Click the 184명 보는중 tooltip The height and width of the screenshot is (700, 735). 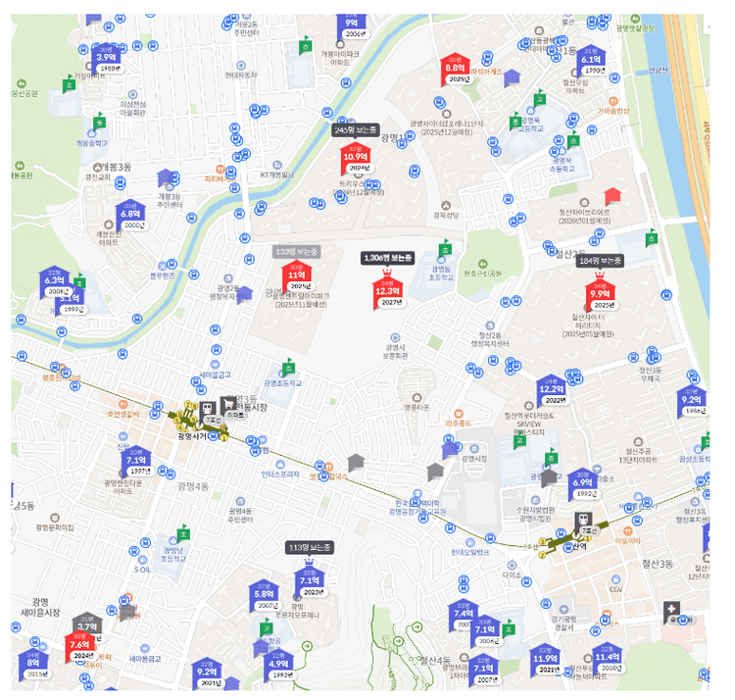coord(600,261)
